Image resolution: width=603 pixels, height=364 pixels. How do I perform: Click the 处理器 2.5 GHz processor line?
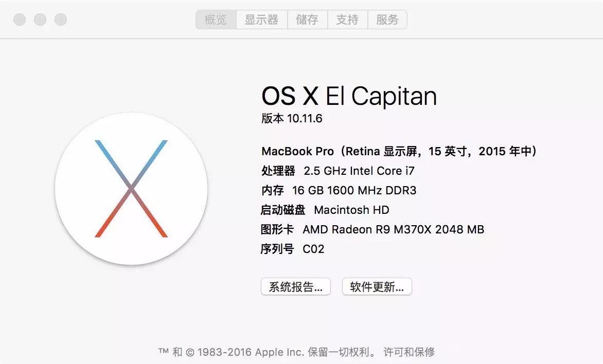coord(338,171)
